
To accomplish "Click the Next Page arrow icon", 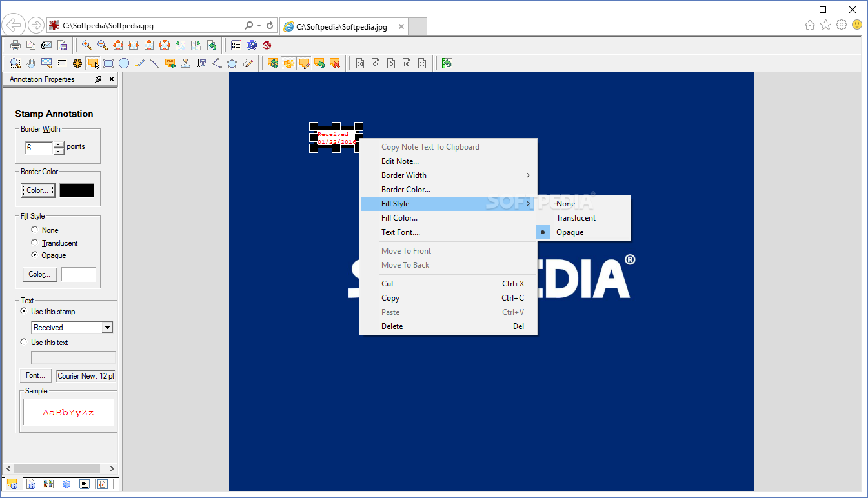I will (x=391, y=63).
